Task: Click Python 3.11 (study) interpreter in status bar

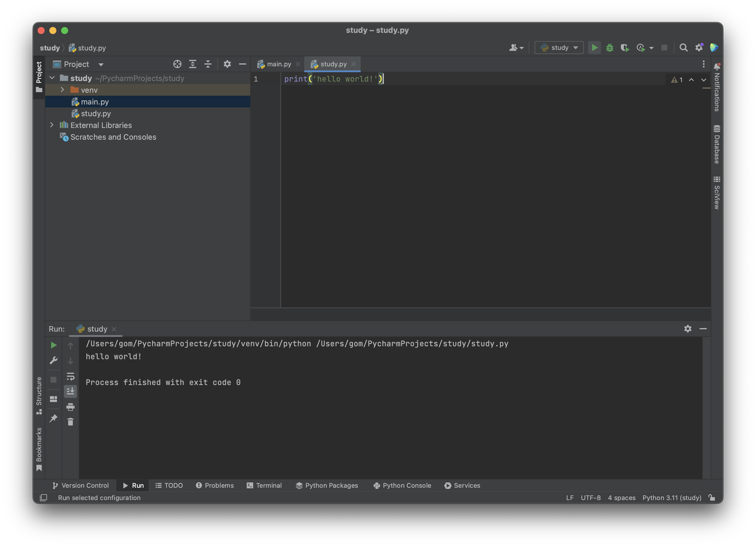Action: [672, 498]
